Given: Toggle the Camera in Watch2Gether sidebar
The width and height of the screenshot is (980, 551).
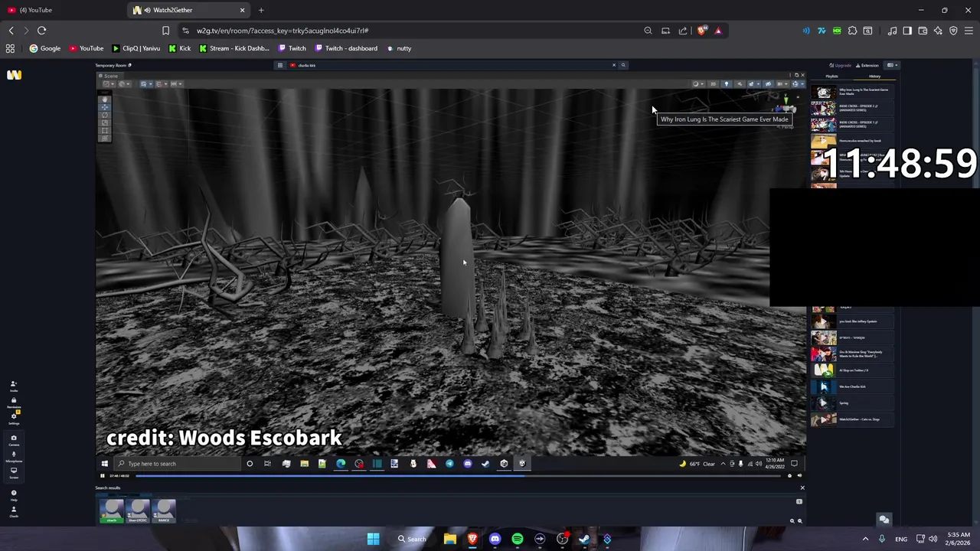Looking at the screenshot, I should [13, 440].
